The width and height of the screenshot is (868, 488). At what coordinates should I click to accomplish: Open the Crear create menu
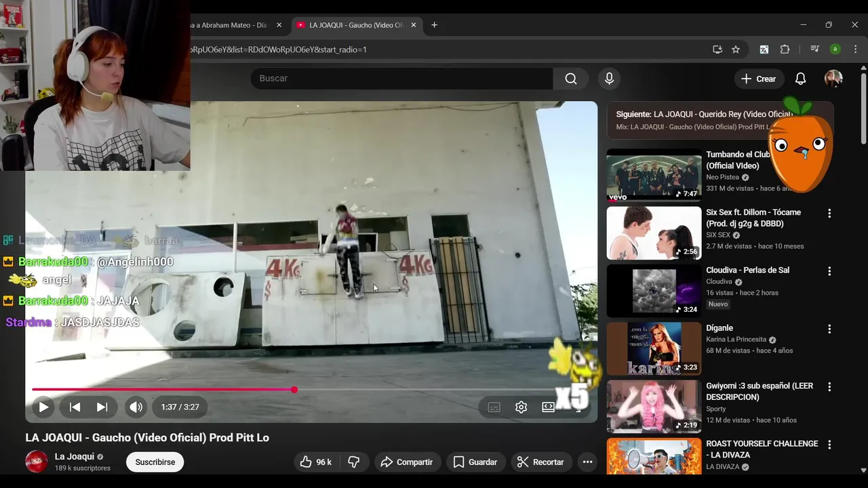759,79
